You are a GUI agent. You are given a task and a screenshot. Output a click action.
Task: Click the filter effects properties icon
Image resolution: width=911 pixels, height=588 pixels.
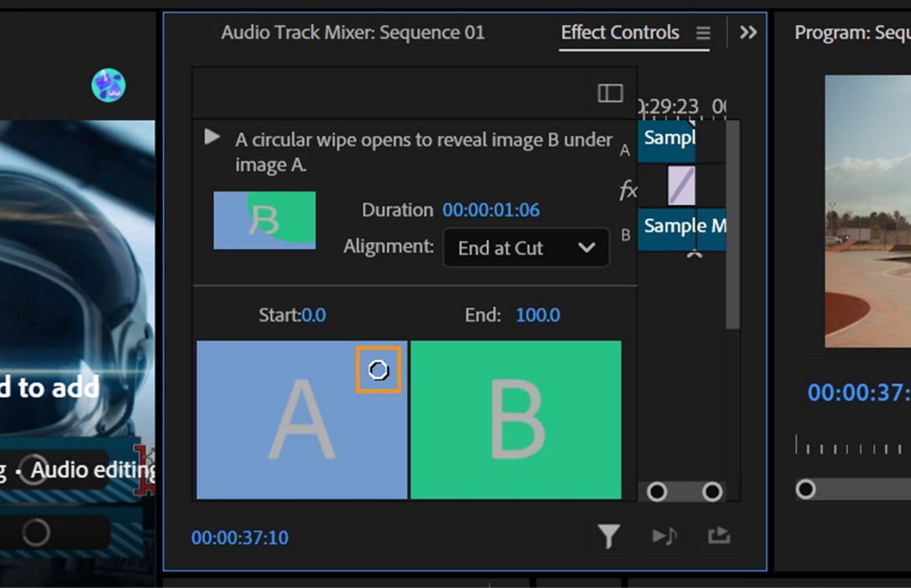coord(609,536)
